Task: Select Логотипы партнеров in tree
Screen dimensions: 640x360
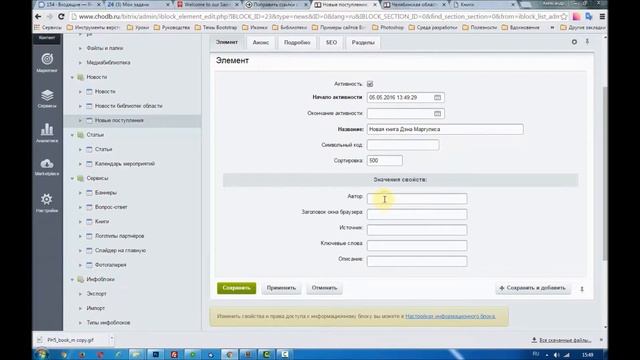Action: click(119, 236)
